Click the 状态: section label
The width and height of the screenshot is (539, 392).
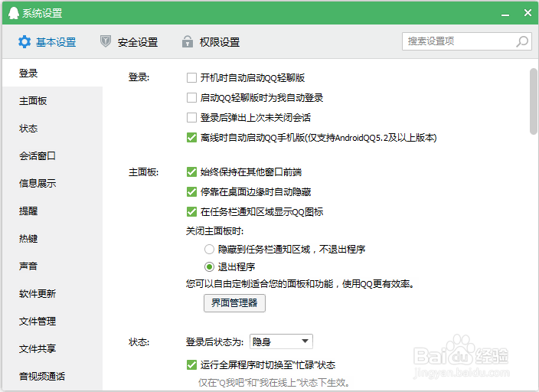tap(139, 342)
